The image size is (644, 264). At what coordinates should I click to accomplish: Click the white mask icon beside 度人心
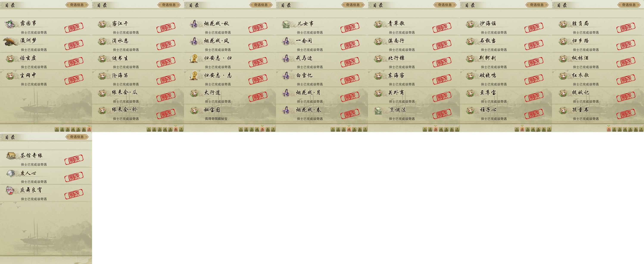point(11,173)
